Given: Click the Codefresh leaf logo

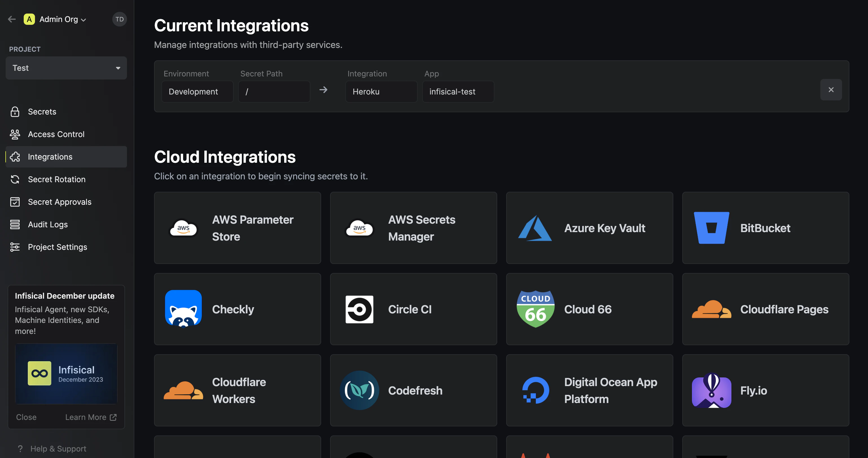Looking at the screenshot, I should 359,390.
